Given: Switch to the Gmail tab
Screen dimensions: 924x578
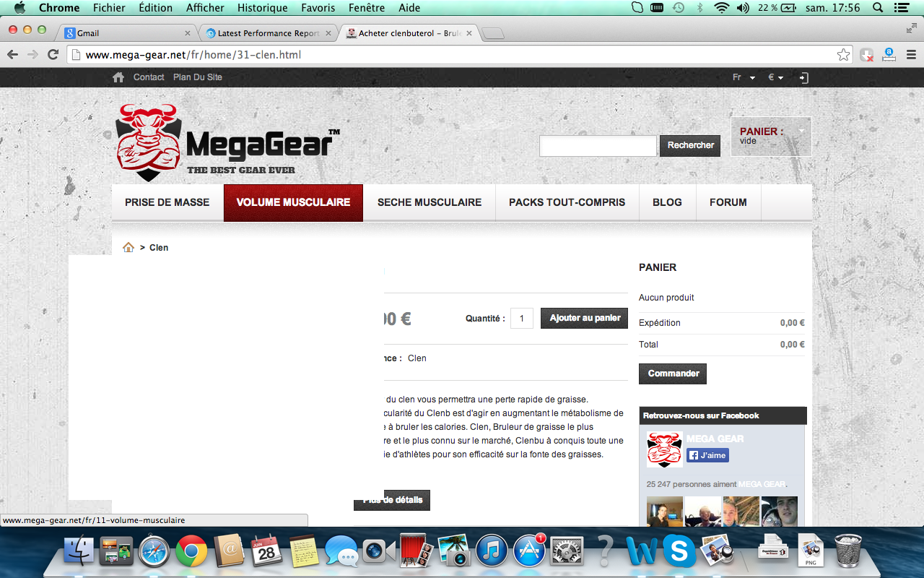Looking at the screenshot, I should coord(128,33).
